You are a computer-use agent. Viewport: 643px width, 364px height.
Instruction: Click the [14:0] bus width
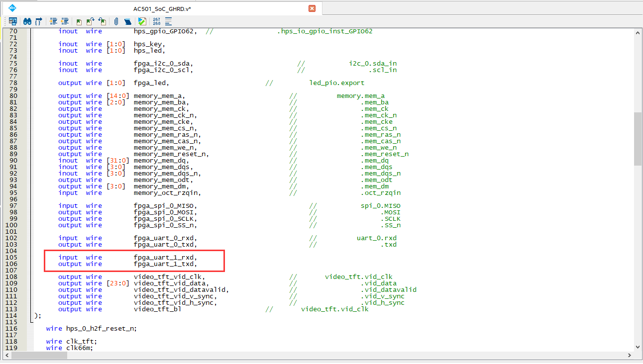[x=118, y=96]
